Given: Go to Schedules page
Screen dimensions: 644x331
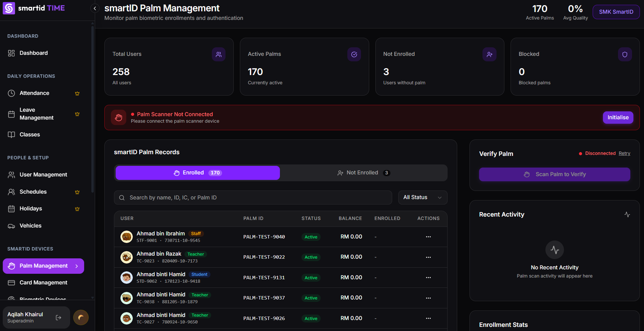Looking at the screenshot, I should click(43, 192).
